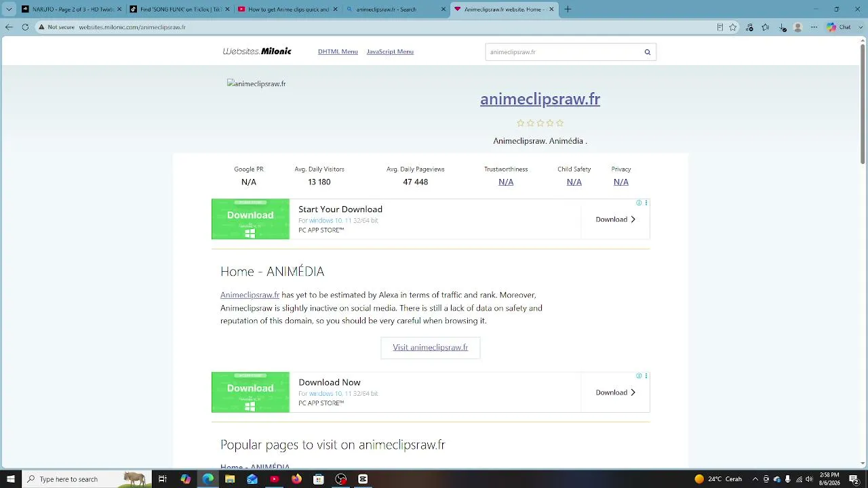868x488 pixels.
Task: Open the immersive reader icon in address bar
Action: (x=719, y=27)
